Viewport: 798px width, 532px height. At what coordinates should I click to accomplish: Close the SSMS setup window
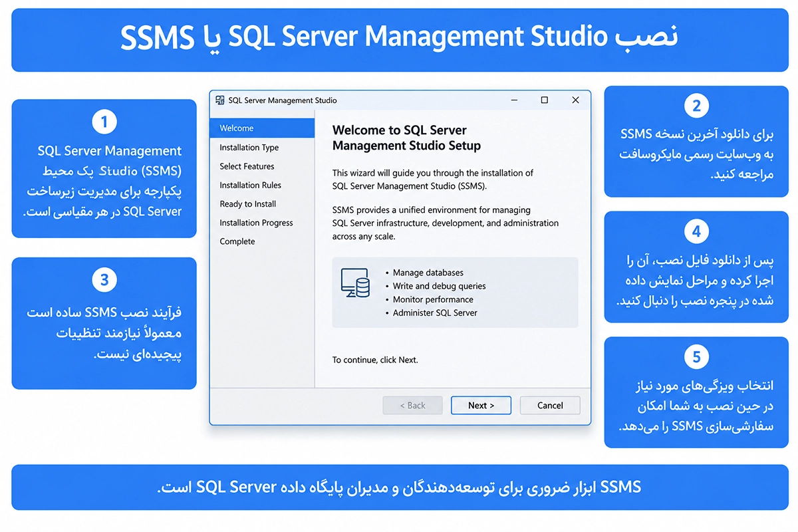(x=576, y=100)
